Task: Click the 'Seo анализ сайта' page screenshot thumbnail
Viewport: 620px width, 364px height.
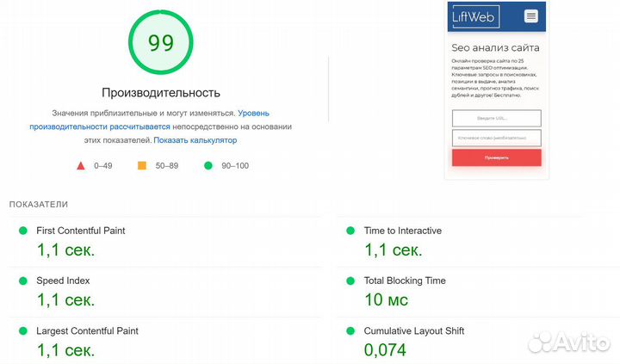Action: (496, 86)
